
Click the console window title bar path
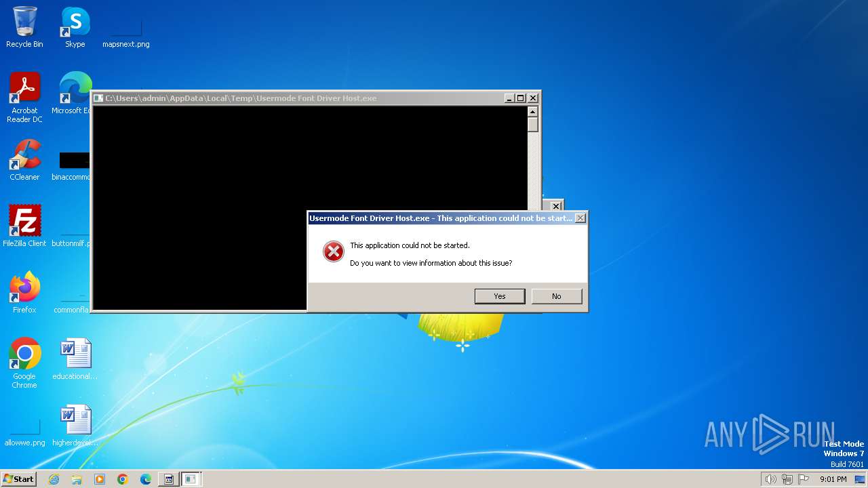pyautogui.click(x=241, y=98)
